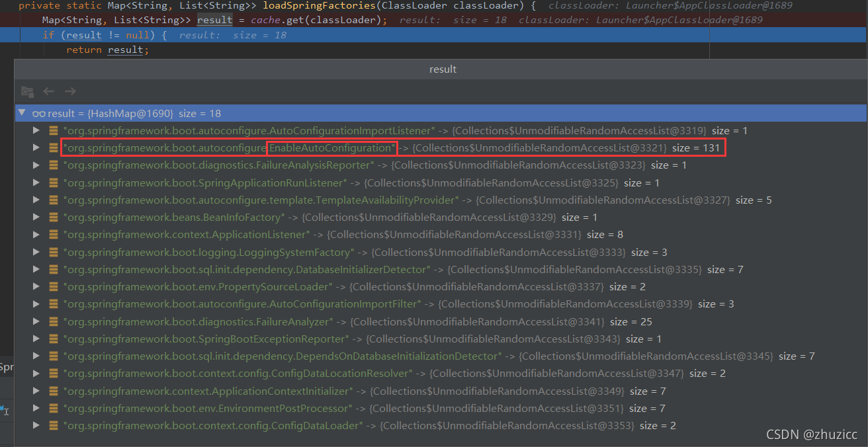Click 'size = 3' in LoggingSystemFactory row
The height and width of the screenshot is (447, 868).
click(x=649, y=252)
